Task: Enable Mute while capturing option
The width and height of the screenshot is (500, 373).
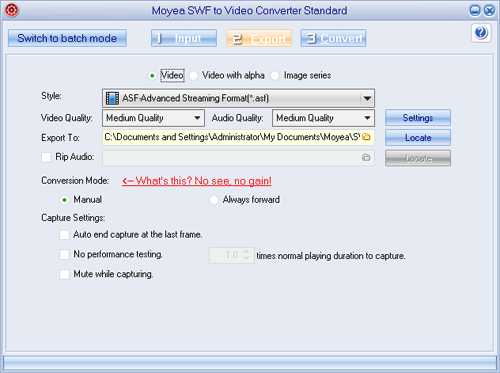Action: click(x=64, y=274)
